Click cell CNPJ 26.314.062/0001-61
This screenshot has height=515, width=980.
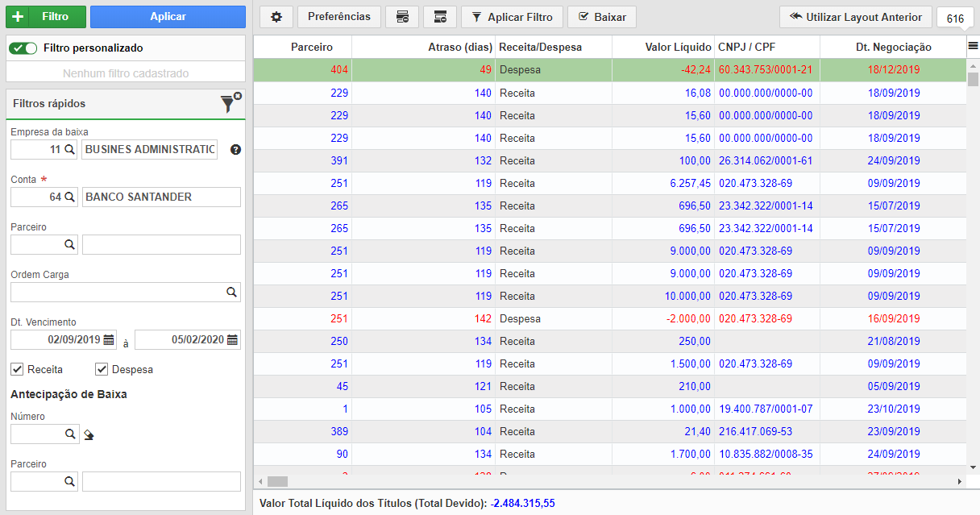pos(766,160)
